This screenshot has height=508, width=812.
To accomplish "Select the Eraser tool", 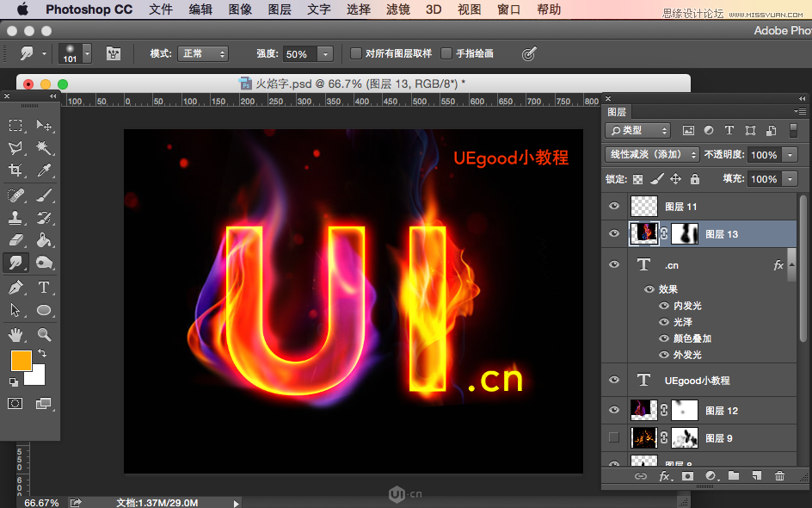I will pyautogui.click(x=15, y=240).
